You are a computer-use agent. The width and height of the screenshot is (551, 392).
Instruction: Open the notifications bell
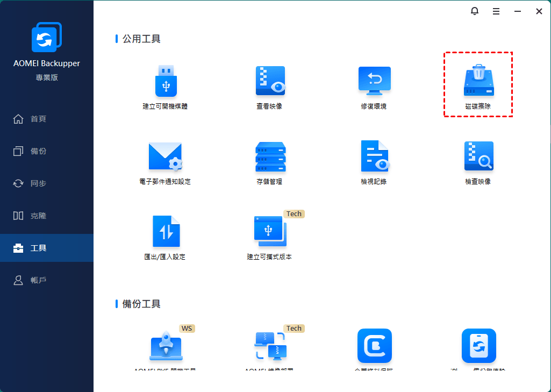pyautogui.click(x=474, y=11)
